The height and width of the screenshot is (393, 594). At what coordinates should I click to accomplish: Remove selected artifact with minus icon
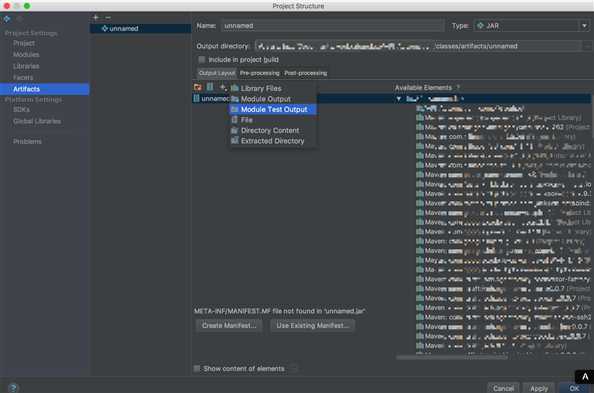pyautogui.click(x=108, y=17)
